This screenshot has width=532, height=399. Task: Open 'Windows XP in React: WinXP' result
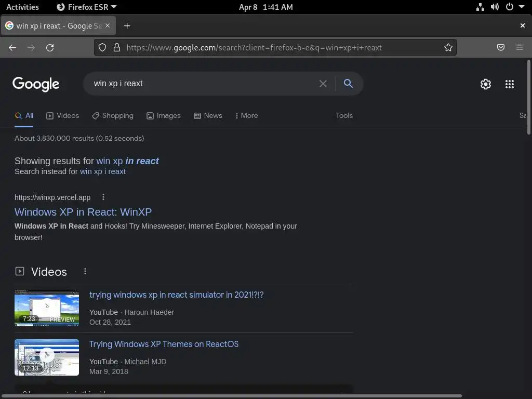click(x=83, y=212)
